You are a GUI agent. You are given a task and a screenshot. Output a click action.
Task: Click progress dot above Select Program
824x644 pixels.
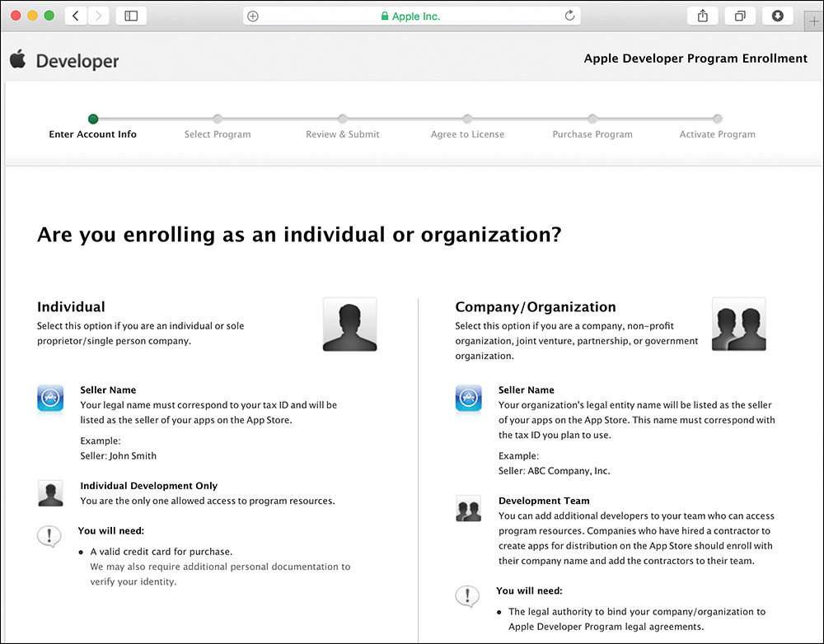(218, 119)
